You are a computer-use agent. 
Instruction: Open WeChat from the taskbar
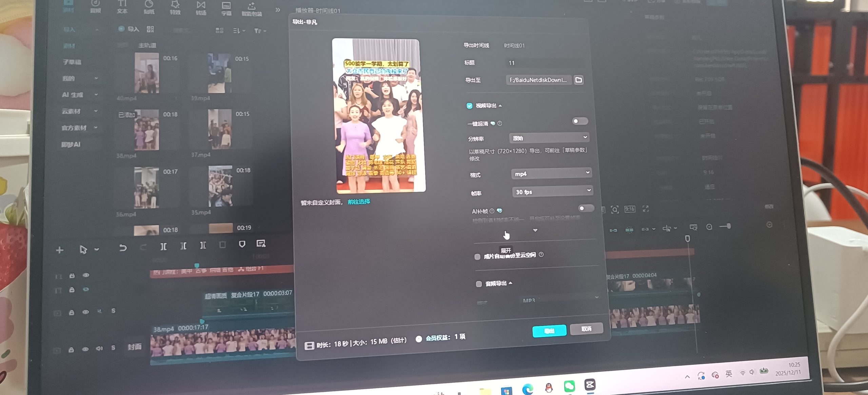[569, 386]
